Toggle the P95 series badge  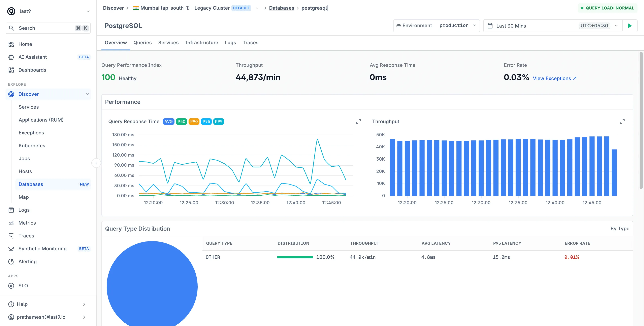[206, 122]
